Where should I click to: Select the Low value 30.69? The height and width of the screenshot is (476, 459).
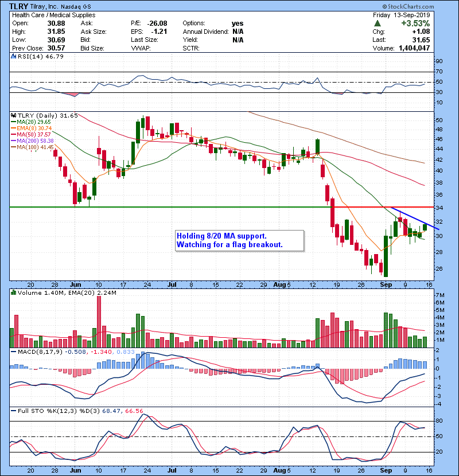coord(56,40)
